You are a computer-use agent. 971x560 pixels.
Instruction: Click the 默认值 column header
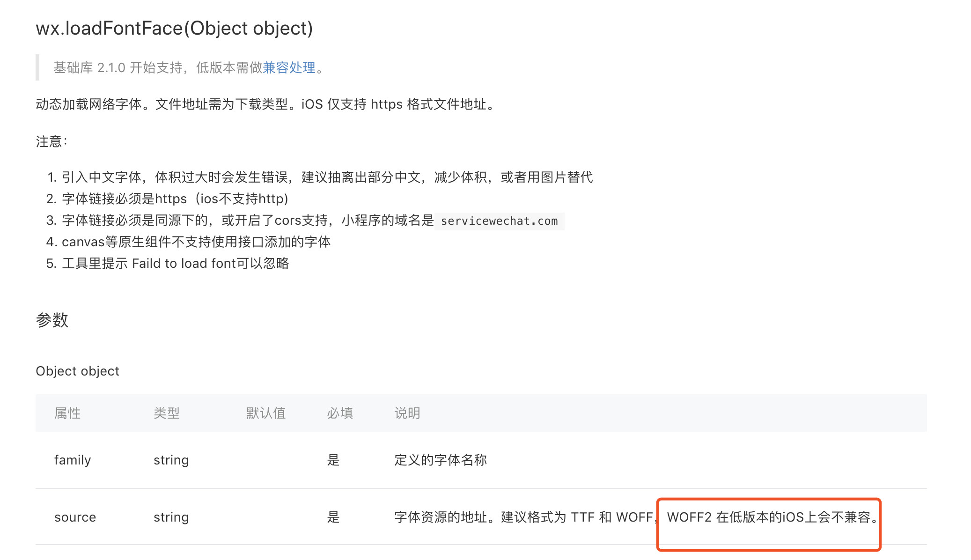(266, 413)
